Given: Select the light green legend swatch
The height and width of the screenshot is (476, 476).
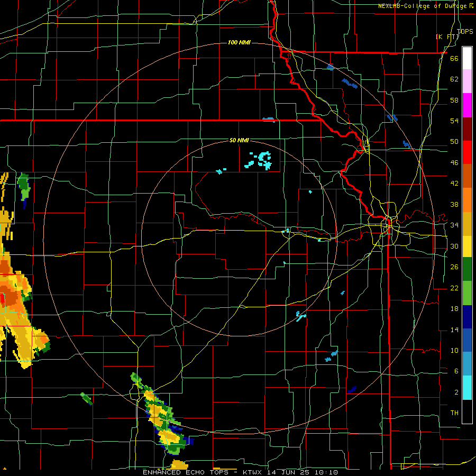Looking at the screenshot, I should (467, 293).
